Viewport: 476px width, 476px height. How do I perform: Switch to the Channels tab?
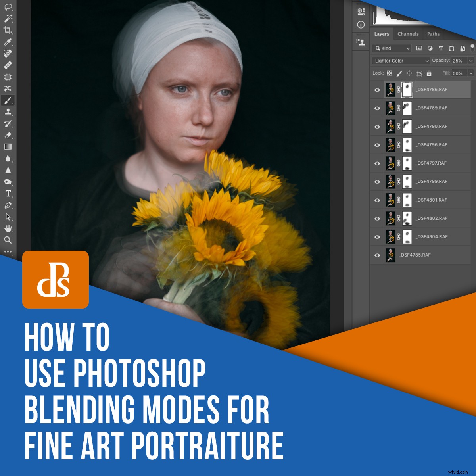408,34
